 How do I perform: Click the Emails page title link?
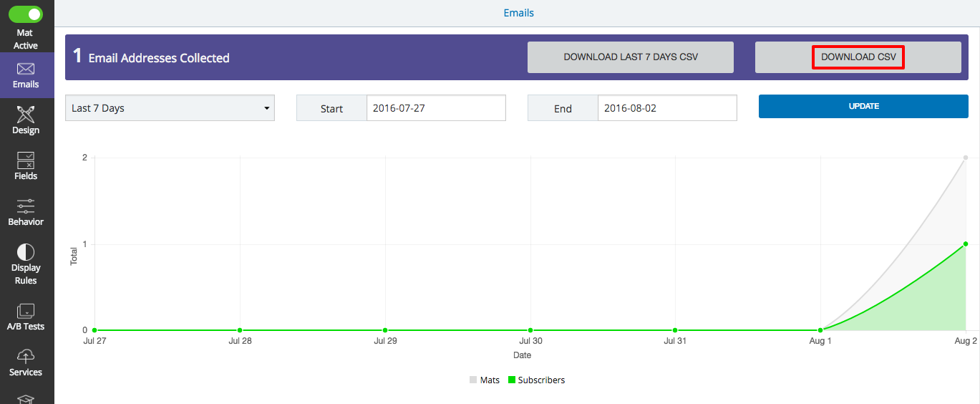(518, 13)
